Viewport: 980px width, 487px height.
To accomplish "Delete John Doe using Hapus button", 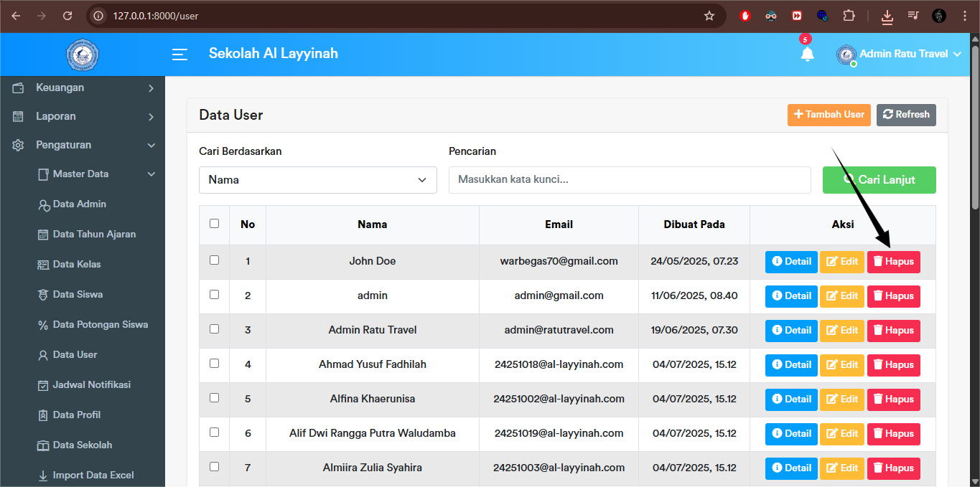I will pyautogui.click(x=893, y=262).
